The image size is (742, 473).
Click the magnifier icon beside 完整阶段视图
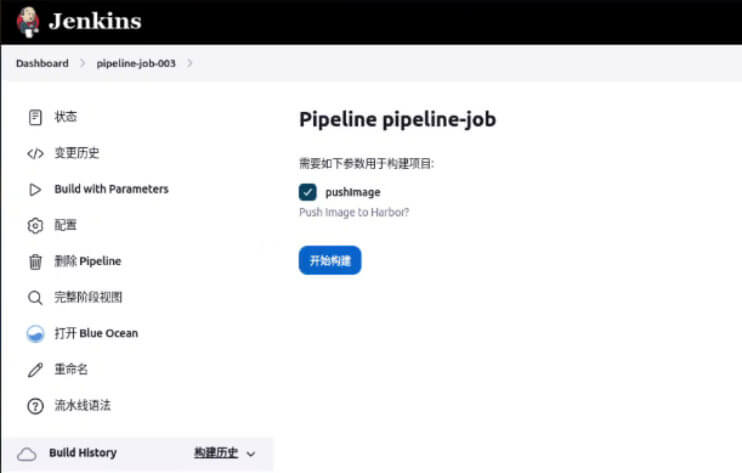[x=35, y=298]
